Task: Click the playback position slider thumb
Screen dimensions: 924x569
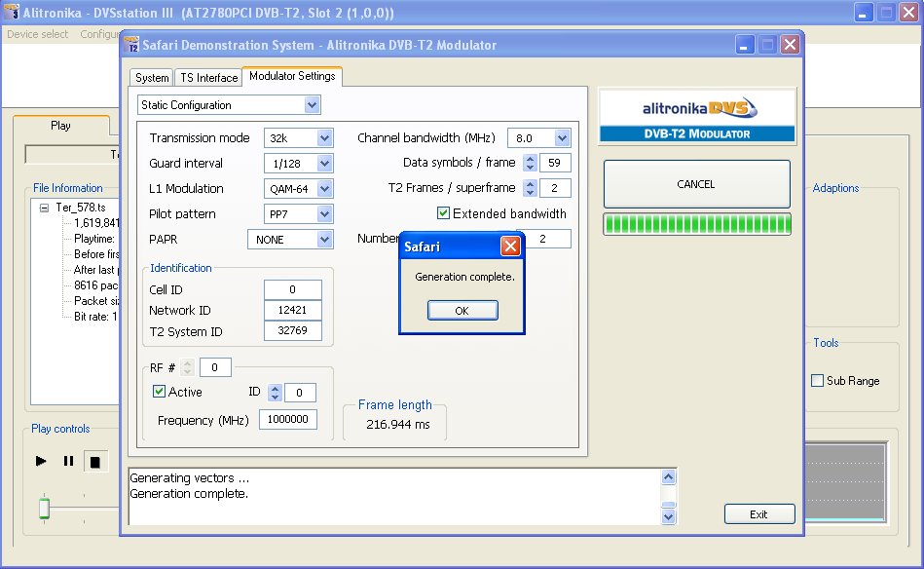Action: [44, 509]
